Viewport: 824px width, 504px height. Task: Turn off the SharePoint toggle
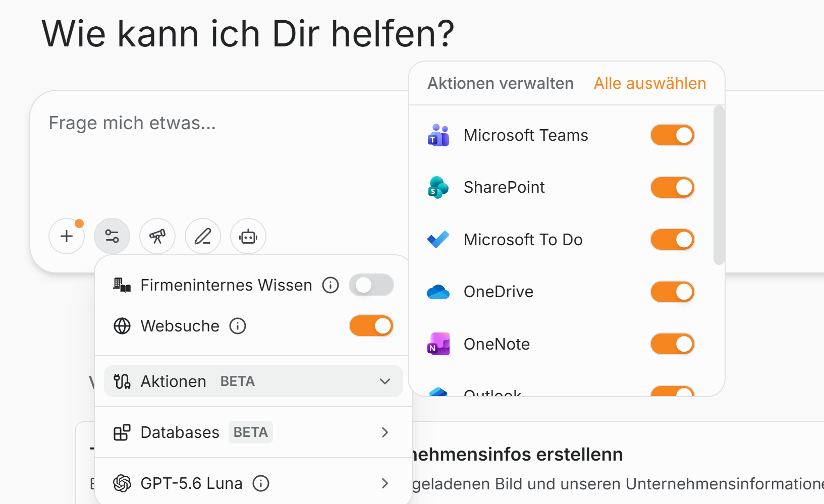pyautogui.click(x=673, y=187)
